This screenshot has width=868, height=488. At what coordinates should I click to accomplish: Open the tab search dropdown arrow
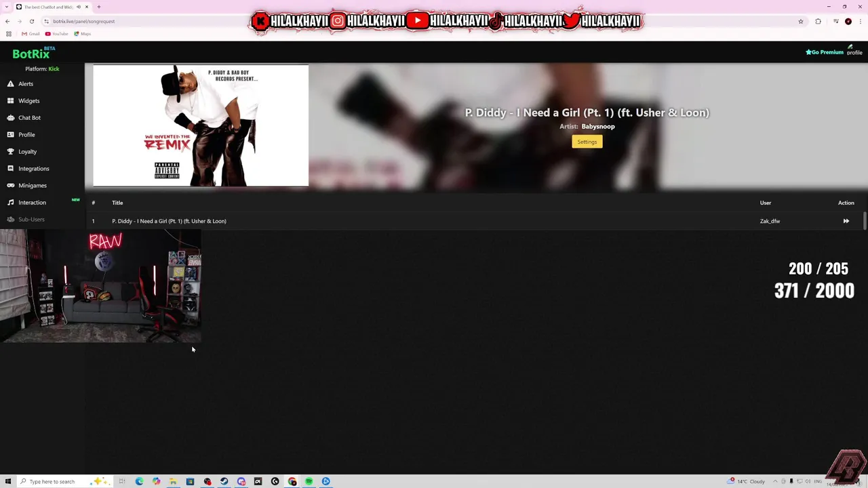6,7
